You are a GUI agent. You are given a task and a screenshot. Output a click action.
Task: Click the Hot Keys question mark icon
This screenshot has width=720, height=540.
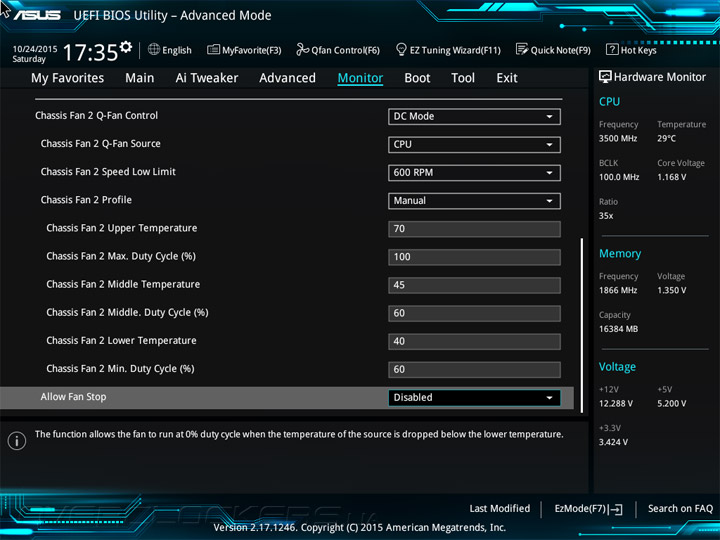[x=612, y=49]
